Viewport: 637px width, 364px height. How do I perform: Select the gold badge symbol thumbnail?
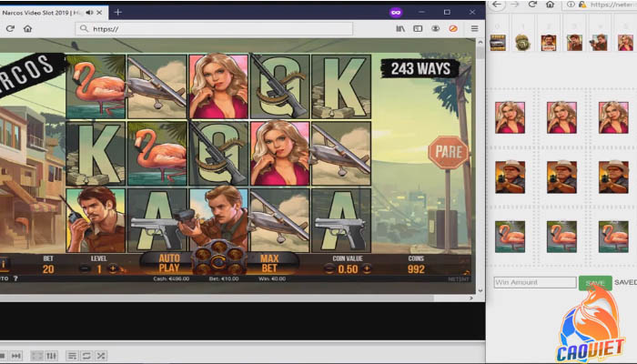(523, 42)
